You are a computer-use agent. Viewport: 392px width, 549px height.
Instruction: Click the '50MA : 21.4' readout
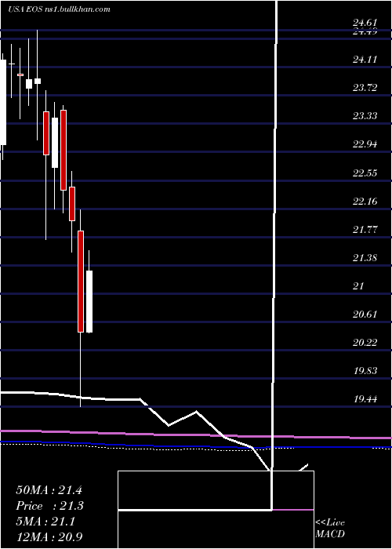[49, 490]
